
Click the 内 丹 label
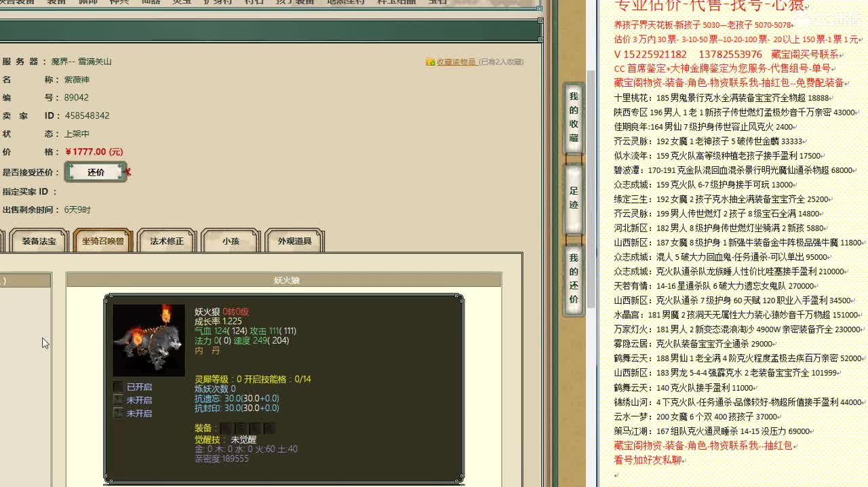coord(208,351)
